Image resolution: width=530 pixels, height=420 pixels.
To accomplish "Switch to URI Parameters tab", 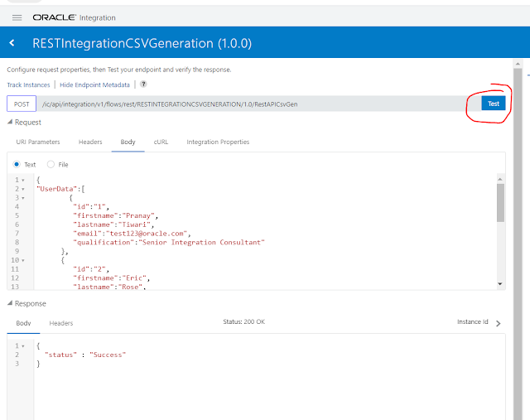I will 38,142.
